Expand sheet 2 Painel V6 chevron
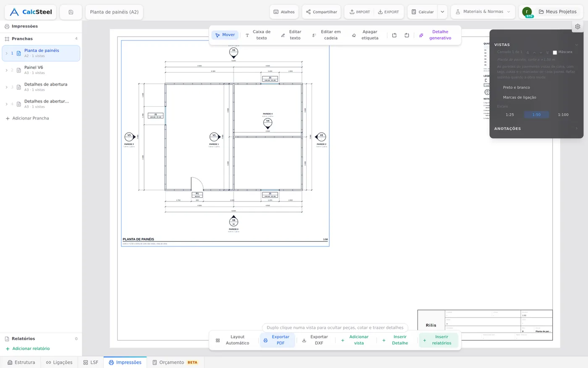Screen dimensions: 588x368 coord(6,70)
